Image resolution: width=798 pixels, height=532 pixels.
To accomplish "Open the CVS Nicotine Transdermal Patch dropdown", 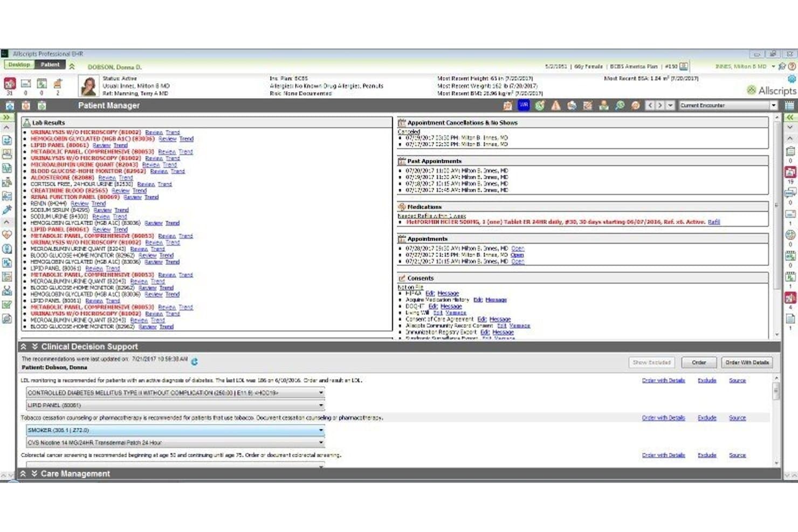I will pos(176,443).
